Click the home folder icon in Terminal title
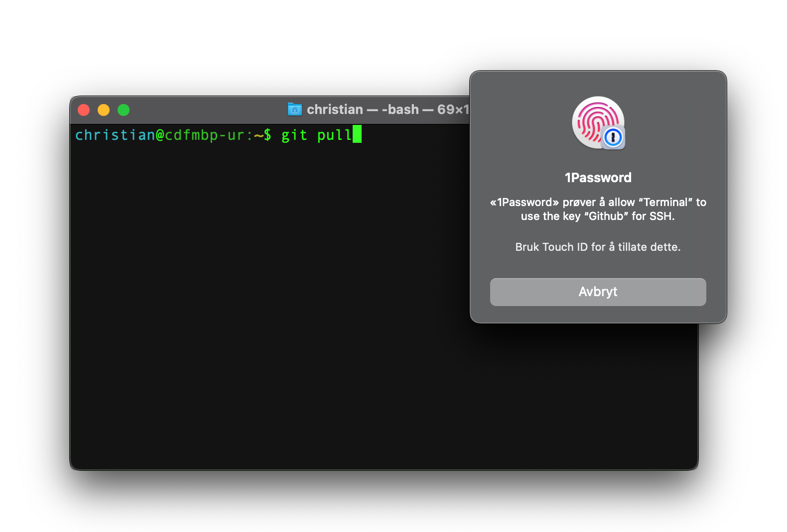The image size is (787, 532). [295, 109]
